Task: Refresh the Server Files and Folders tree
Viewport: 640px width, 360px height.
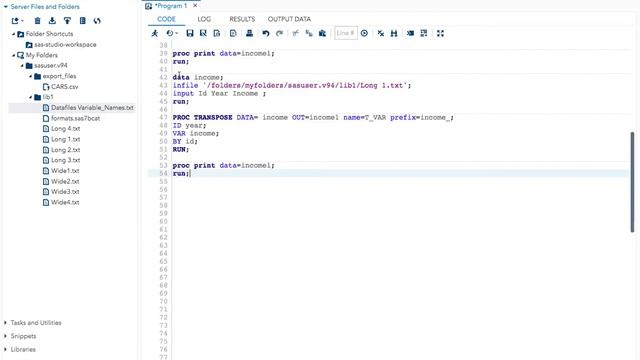Action: (97, 21)
